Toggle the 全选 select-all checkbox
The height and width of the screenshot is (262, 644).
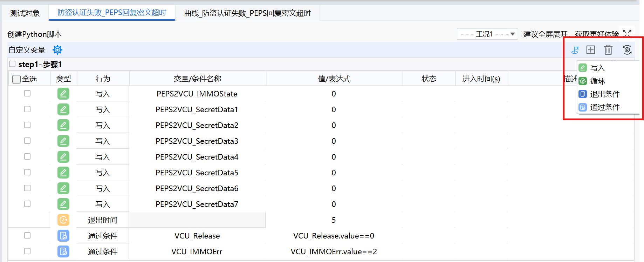coord(16,79)
